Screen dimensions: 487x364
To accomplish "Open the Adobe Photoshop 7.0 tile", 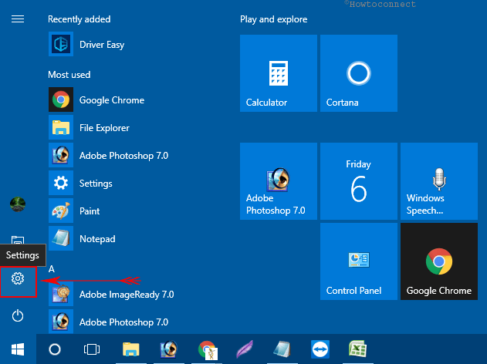I will [x=278, y=181].
